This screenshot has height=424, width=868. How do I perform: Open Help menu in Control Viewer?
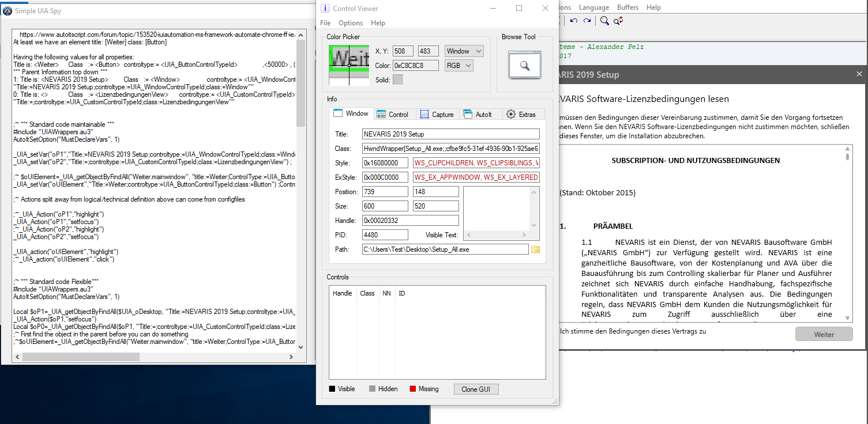(x=378, y=23)
